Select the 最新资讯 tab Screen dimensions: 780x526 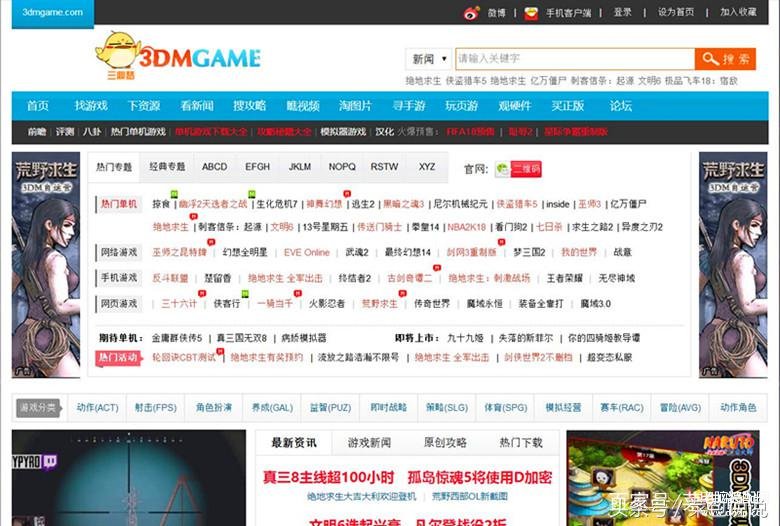coord(293,442)
